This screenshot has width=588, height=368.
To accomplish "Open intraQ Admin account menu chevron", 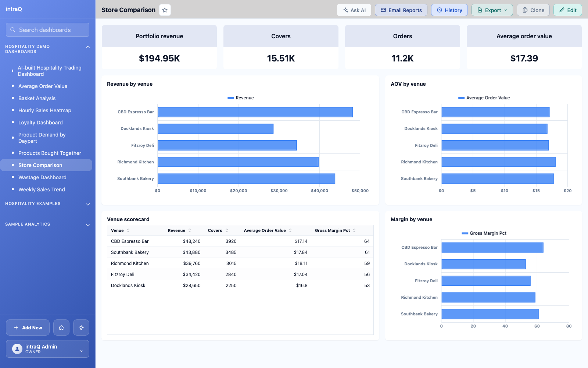I will [82, 351].
